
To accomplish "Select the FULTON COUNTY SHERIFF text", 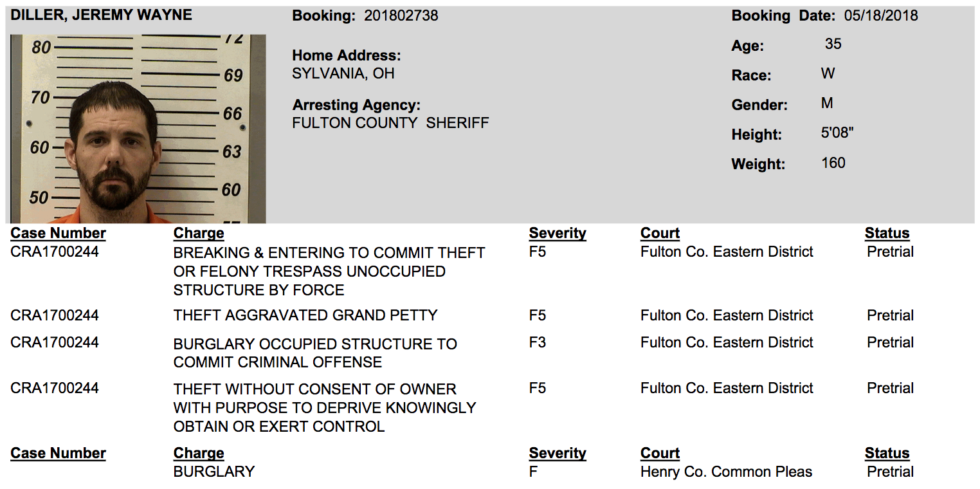I will [390, 122].
